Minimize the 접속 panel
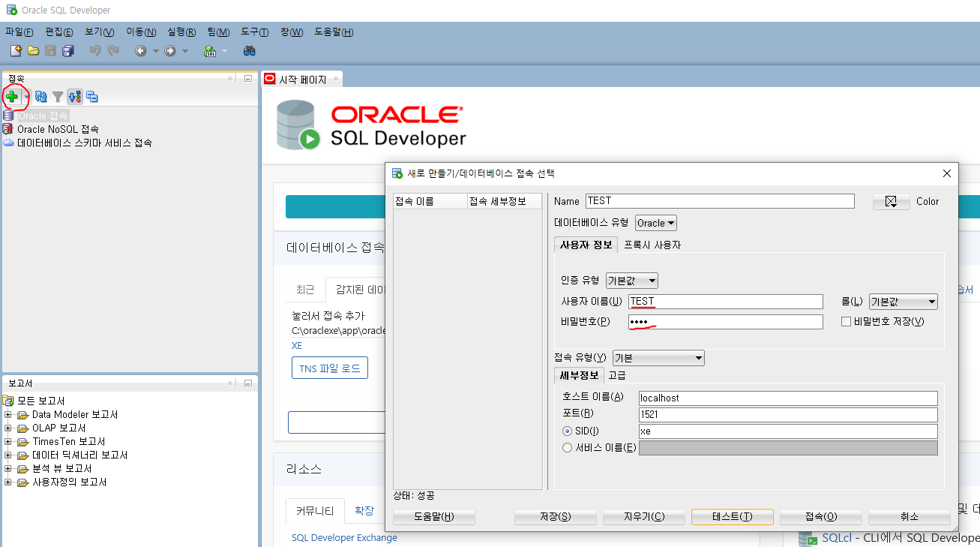 [x=248, y=78]
